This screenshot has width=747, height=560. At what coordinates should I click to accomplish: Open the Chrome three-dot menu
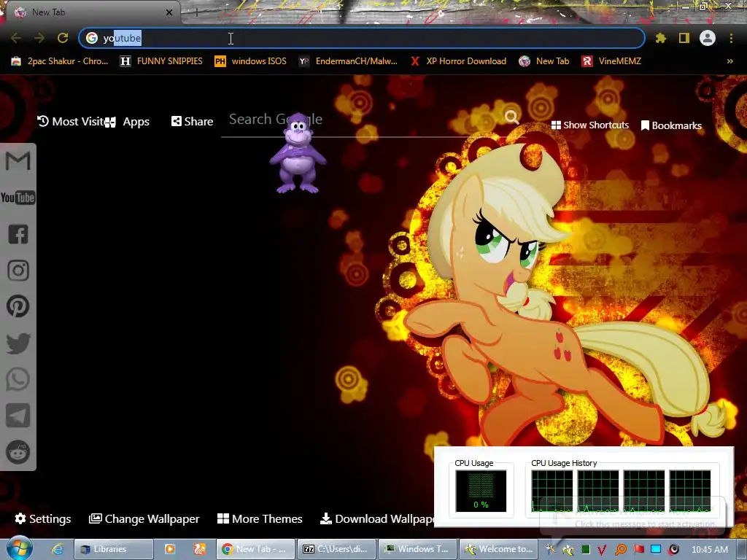[x=731, y=38]
